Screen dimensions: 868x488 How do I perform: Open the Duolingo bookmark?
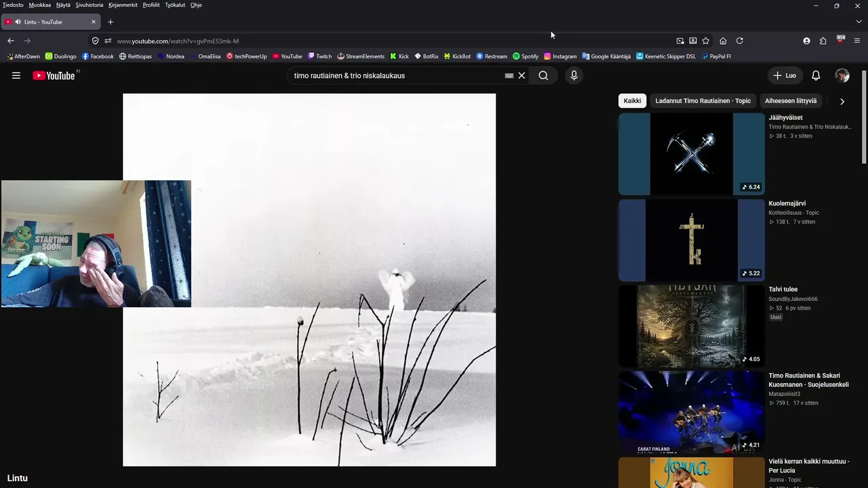(60, 56)
